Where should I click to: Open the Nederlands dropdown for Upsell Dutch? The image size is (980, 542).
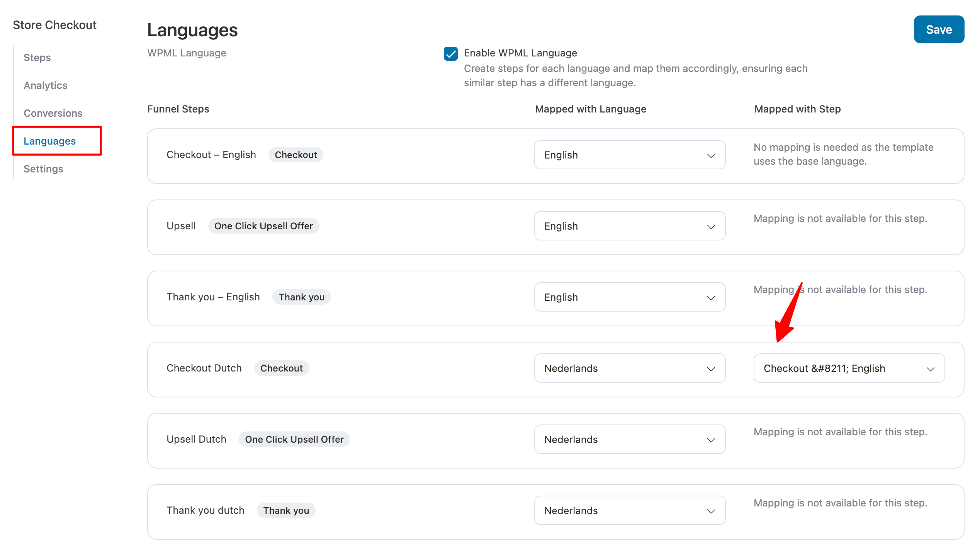click(629, 439)
